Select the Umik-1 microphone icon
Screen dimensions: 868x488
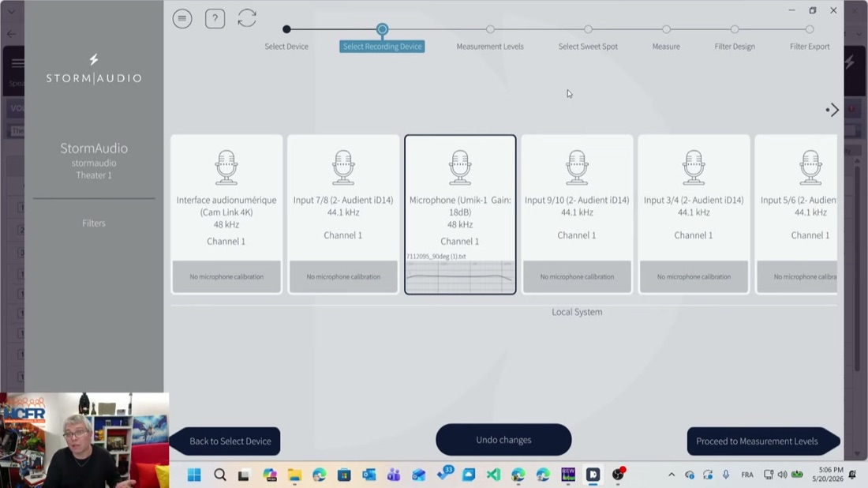coord(460,167)
